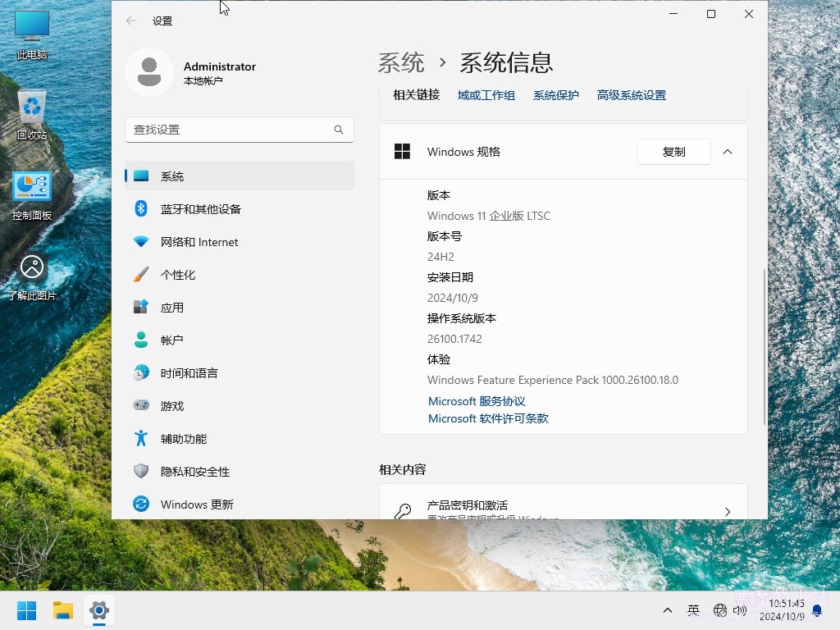The image size is (840, 630).
Task: Open 时间和语言 settings
Action: 240,373
